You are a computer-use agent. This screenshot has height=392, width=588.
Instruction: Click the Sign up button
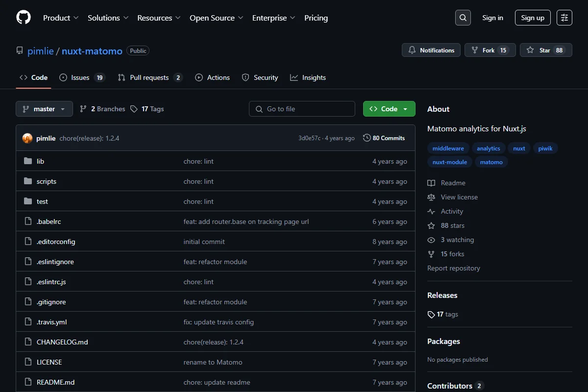click(x=533, y=18)
